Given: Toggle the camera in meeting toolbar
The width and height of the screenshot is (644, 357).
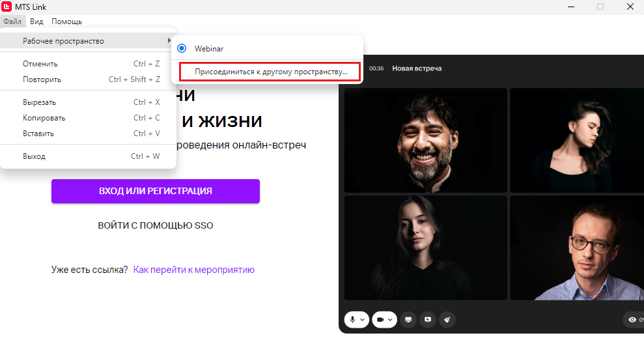Looking at the screenshot, I should point(380,320).
